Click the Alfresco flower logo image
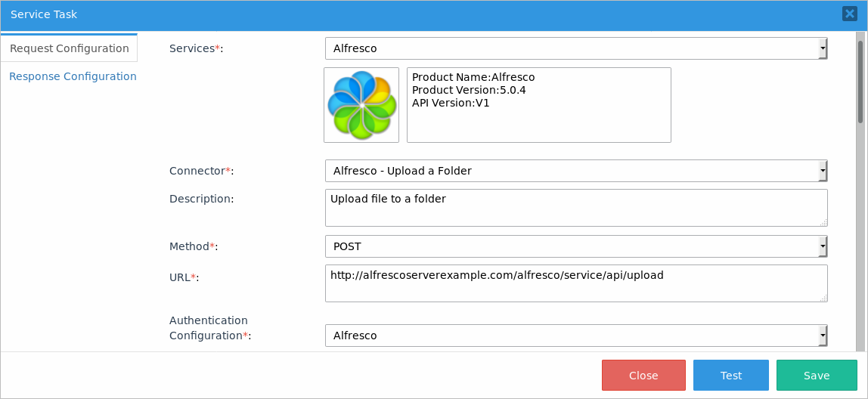The width and height of the screenshot is (868, 399). click(361, 105)
